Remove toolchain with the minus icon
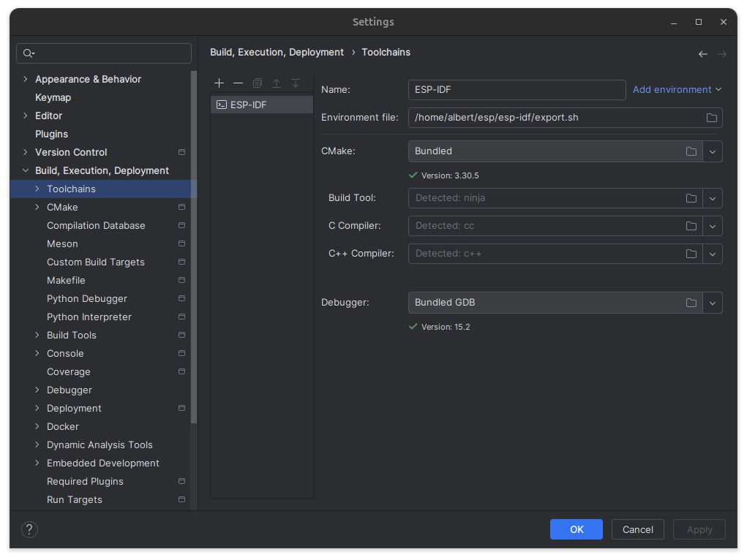This screenshot has width=747, height=560. coord(238,83)
